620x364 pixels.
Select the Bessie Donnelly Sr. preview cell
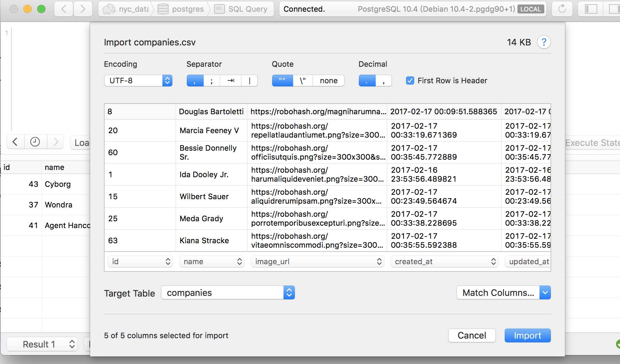tap(211, 152)
